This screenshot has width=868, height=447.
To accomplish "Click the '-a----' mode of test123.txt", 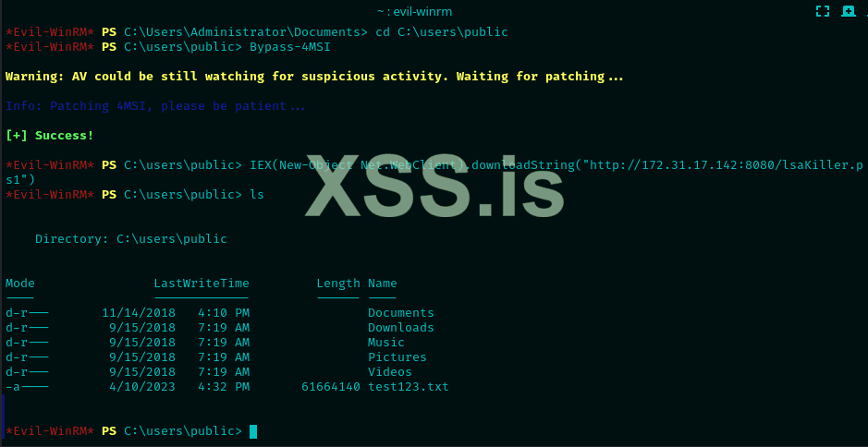I will click(27, 387).
